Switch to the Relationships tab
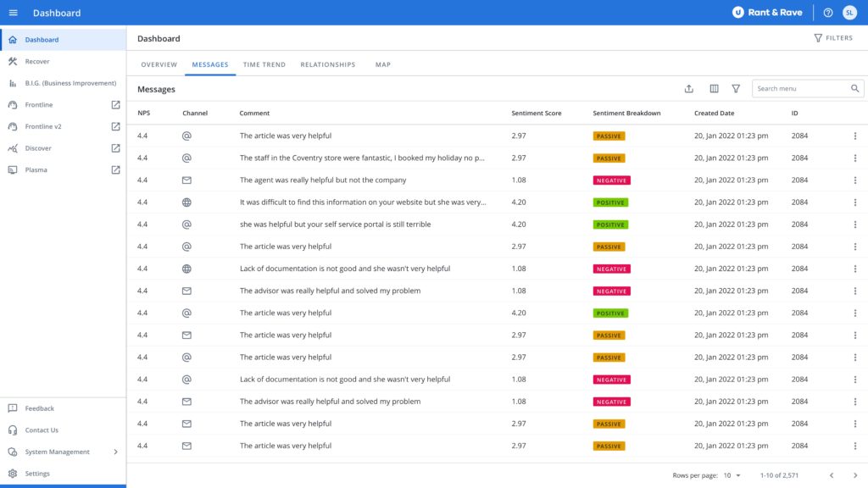The width and height of the screenshot is (868, 488). tap(328, 64)
